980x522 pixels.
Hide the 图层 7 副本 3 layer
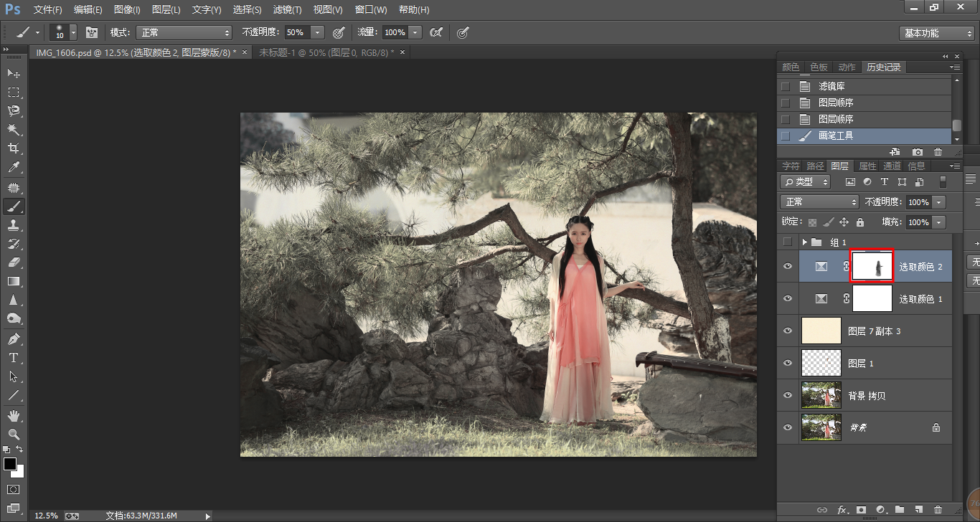(788, 331)
